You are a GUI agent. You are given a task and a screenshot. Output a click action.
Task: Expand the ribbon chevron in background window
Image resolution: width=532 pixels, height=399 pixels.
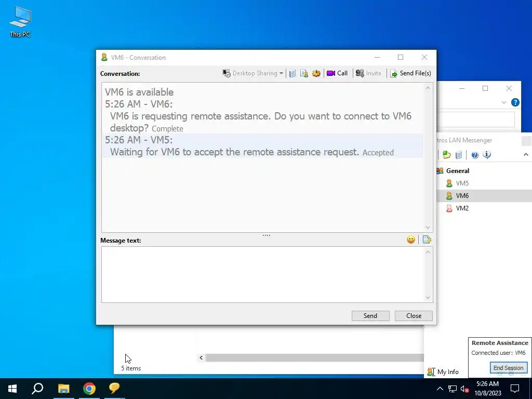504,102
